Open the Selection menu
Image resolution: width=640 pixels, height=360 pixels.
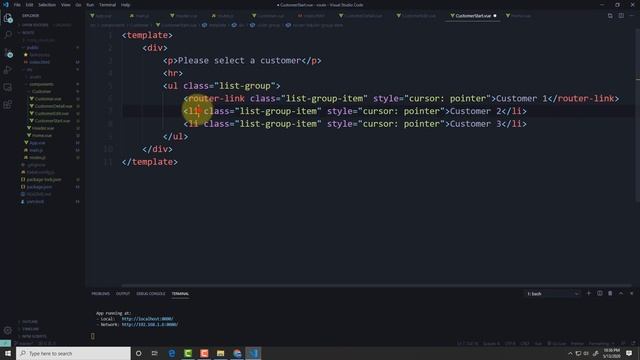pyautogui.click(x=47, y=5)
